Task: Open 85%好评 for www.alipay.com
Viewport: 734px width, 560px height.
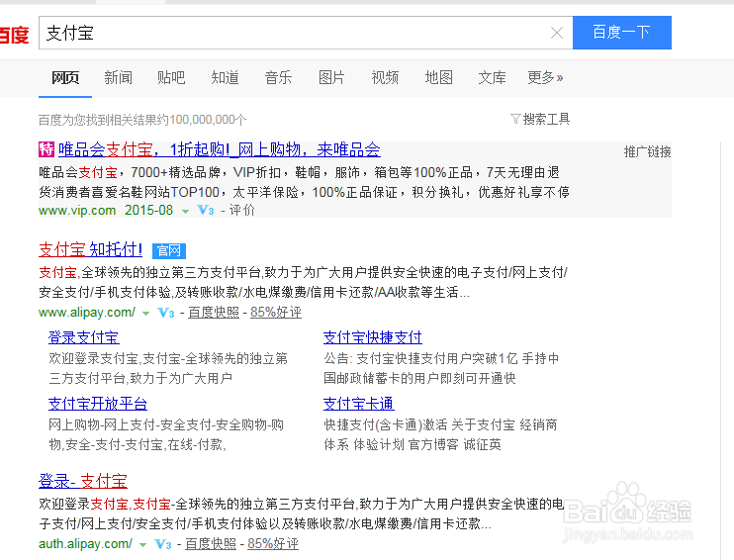Action: 276,313
